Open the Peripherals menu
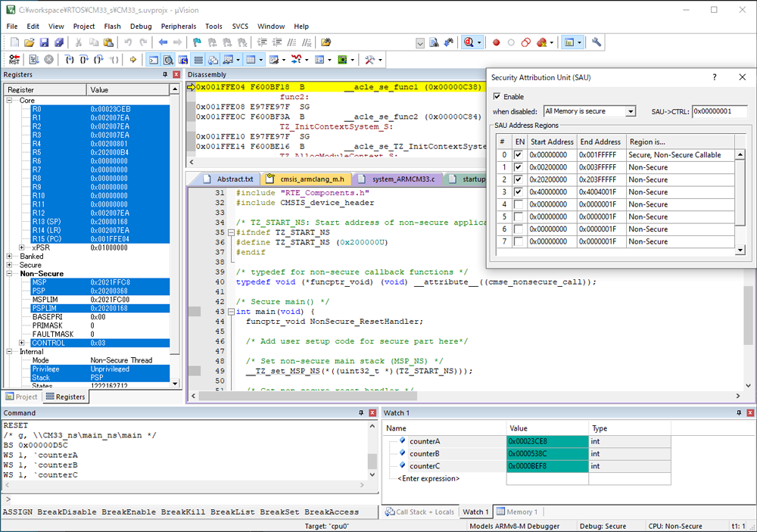The width and height of the screenshot is (757, 532). 178,26
